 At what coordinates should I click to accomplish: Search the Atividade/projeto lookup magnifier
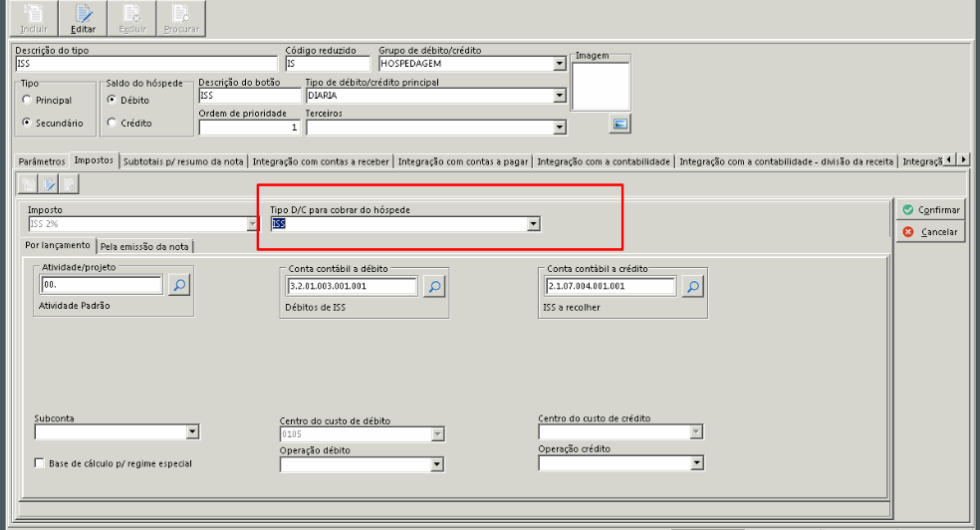[x=179, y=285]
